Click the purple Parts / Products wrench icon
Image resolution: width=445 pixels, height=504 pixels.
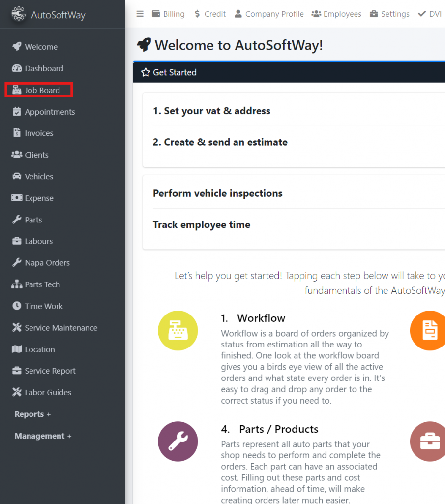(178, 441)
